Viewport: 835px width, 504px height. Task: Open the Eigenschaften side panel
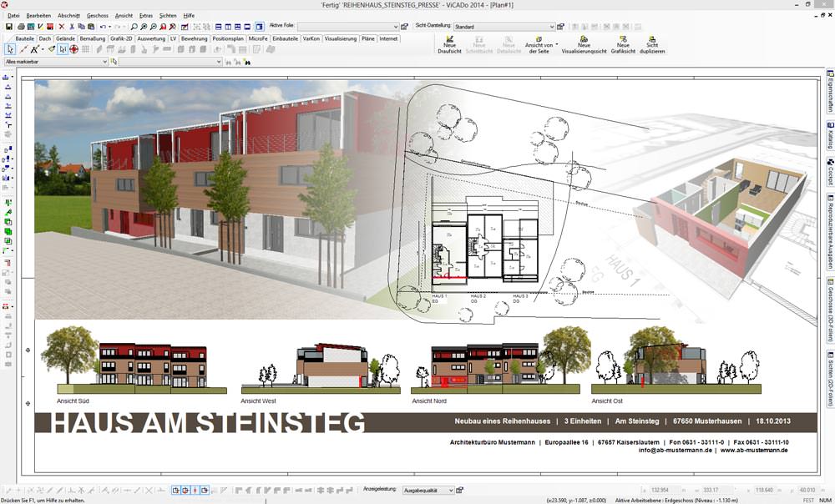tap(830, 91)
